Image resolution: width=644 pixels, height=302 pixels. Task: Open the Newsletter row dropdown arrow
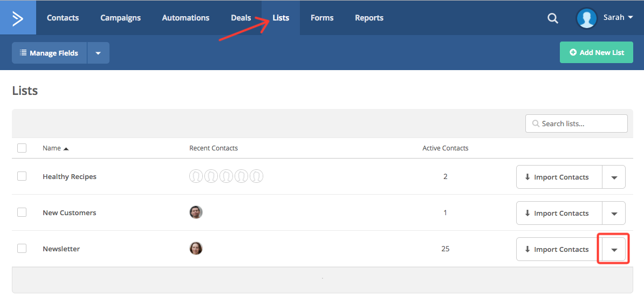click(614, 250)
